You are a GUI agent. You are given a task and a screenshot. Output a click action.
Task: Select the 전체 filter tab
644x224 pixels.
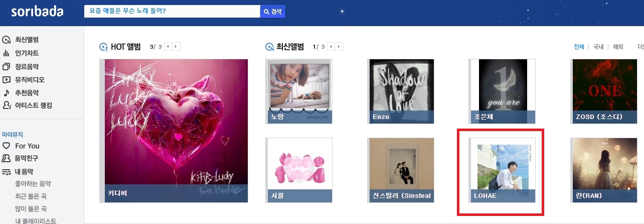click(579, 47)
